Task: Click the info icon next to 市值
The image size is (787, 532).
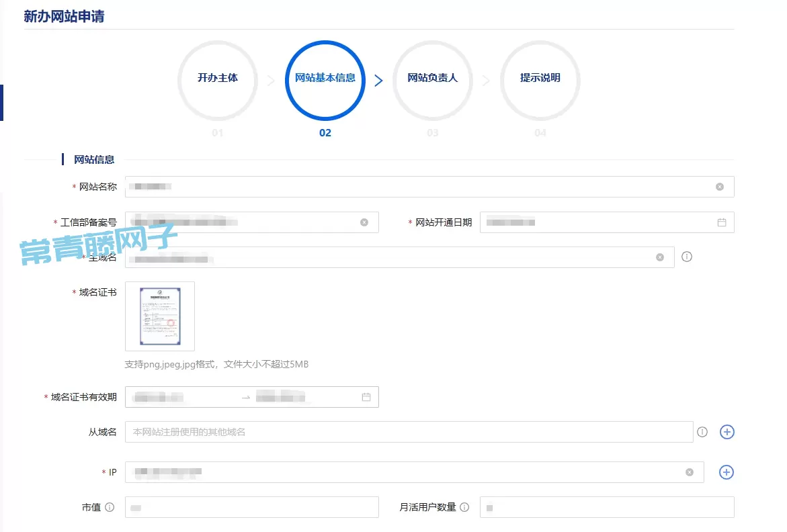Action: pos(110,507)
